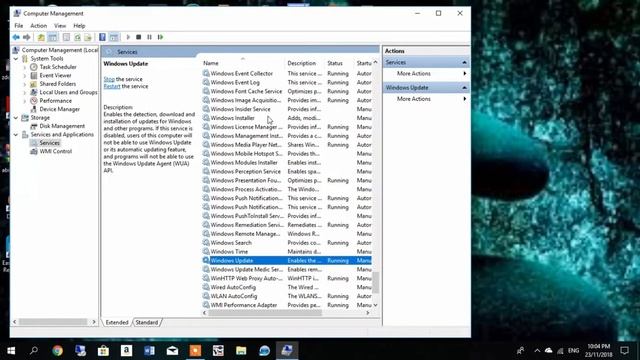The height and width of the screenshot is (360, 640).
Task: Click the Restart Service toolbar icon
Action: click(x=160, y=37)
